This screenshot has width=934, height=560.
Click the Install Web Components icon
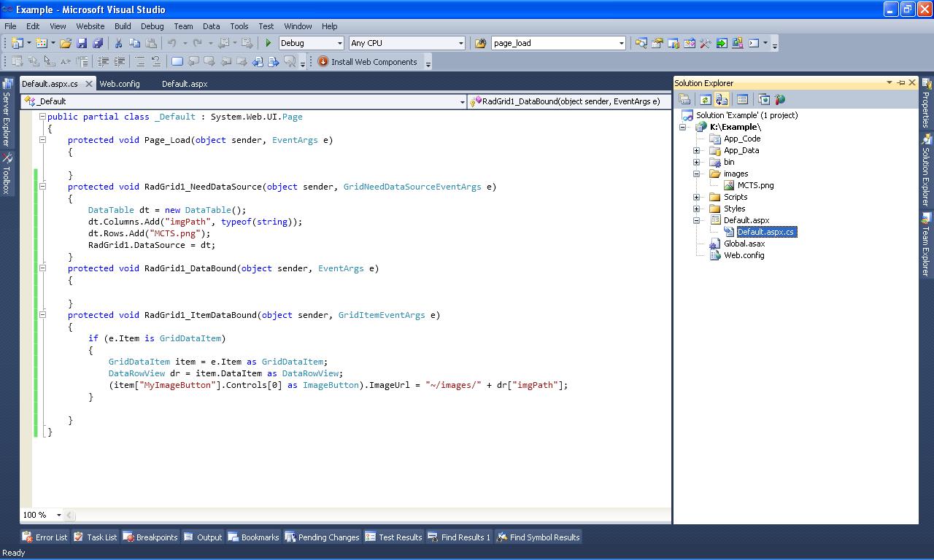(x=323, y=62)
